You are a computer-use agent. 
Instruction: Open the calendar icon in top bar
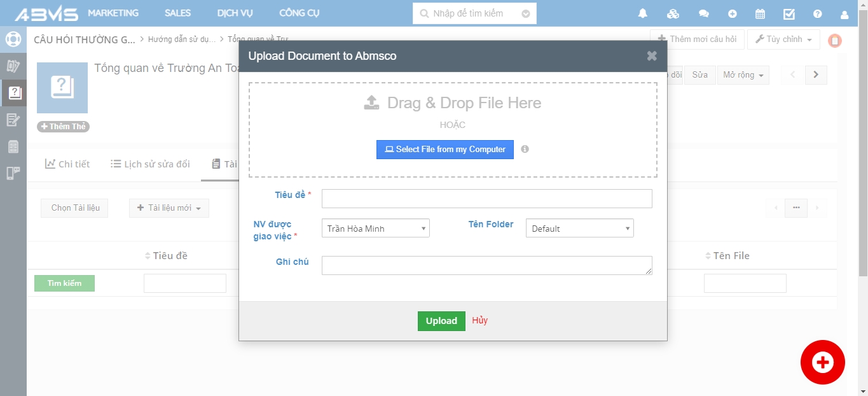[760, 13]
